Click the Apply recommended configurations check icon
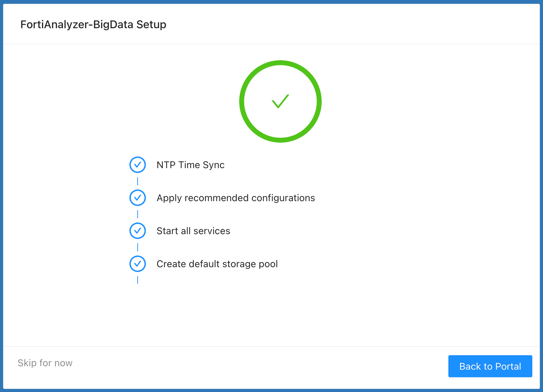Image resolution: width=543 pixels, height=392 pixels. click(x=138, y=198)
